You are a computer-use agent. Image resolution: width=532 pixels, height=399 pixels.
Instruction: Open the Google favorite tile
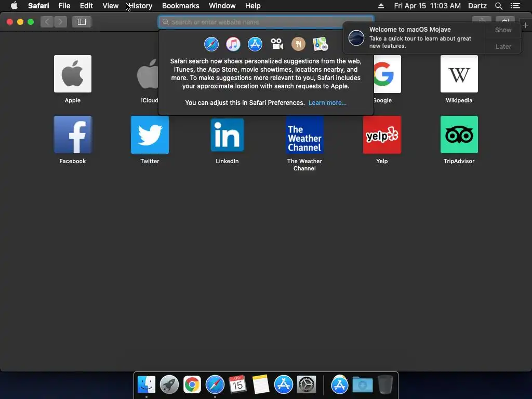[x=387, y=74]
